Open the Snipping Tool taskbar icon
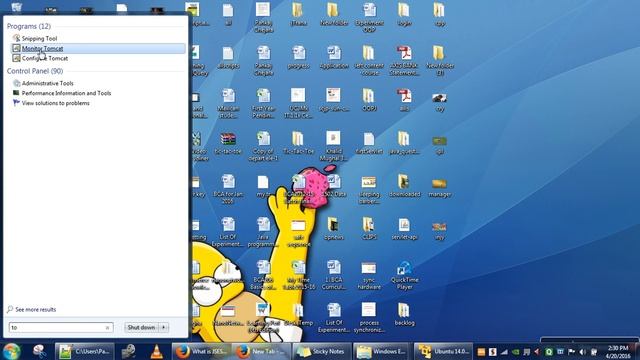This screenshot has width=640, height=360. [x=40, y=351]
